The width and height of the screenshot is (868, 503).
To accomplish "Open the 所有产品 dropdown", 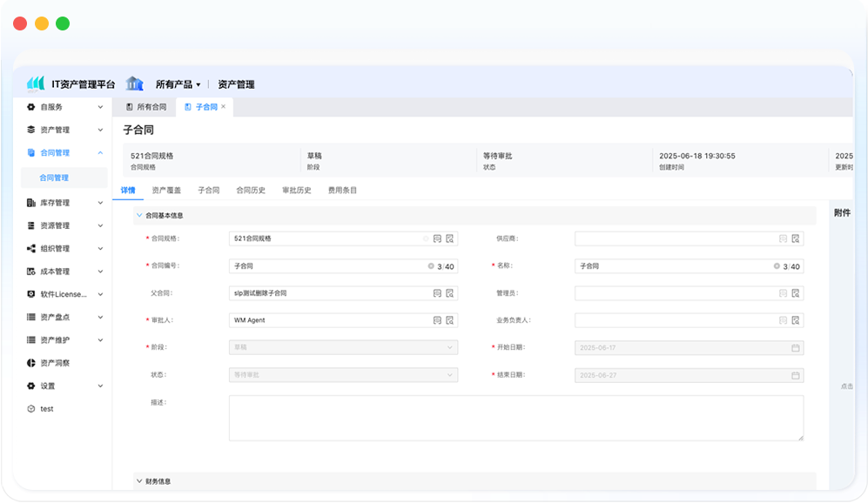I will pyautogui.click(x=178, y=84).
